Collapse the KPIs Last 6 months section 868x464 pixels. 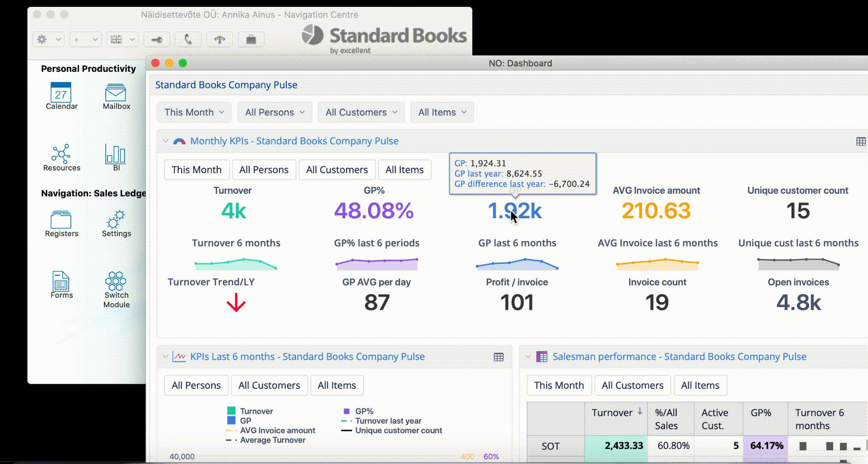[165, 357]
